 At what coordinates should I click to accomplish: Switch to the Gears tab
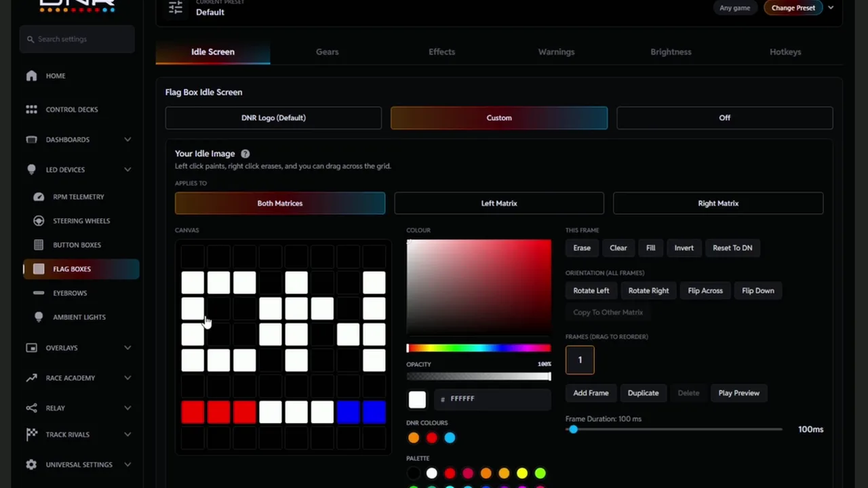327,52
